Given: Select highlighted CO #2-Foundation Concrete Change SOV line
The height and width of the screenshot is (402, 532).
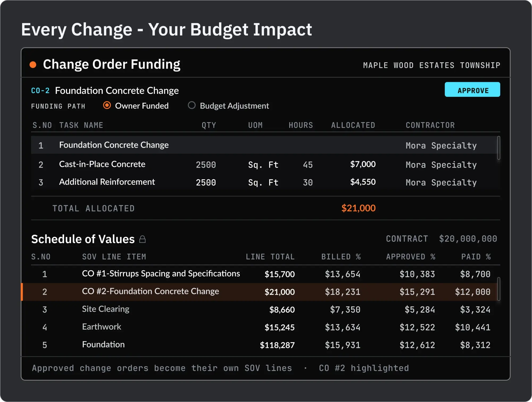Looking at the screenshot, I should coord(259,292).
